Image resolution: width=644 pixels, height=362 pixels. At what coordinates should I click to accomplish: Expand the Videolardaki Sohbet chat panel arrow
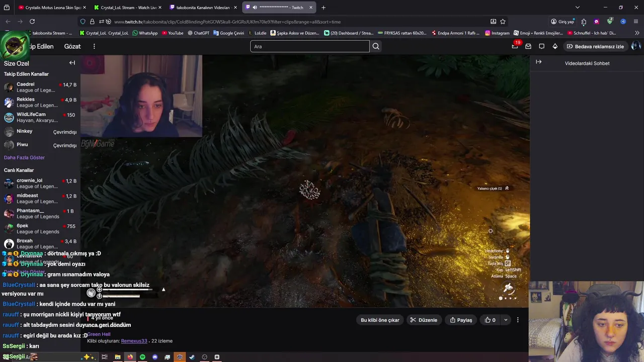539,62
